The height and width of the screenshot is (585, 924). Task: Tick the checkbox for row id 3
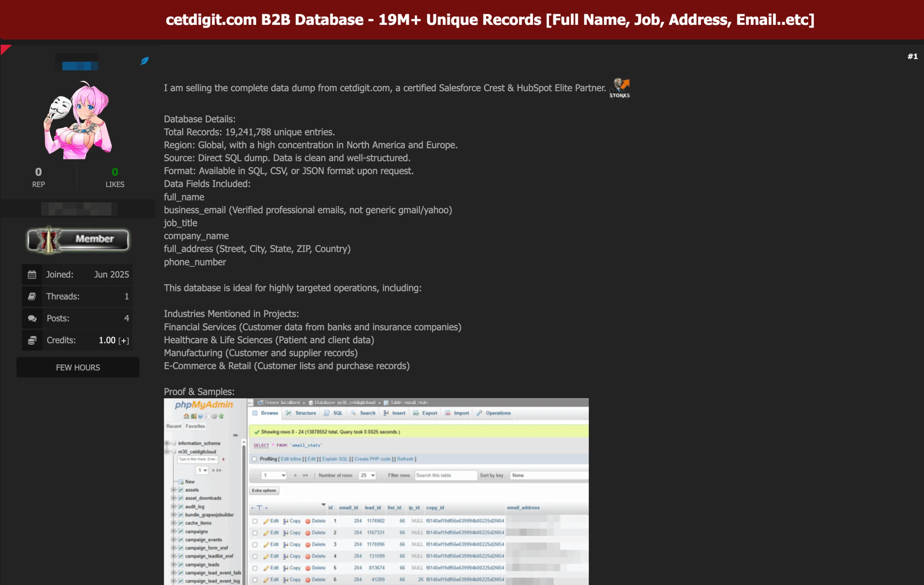tap(255, 545)
